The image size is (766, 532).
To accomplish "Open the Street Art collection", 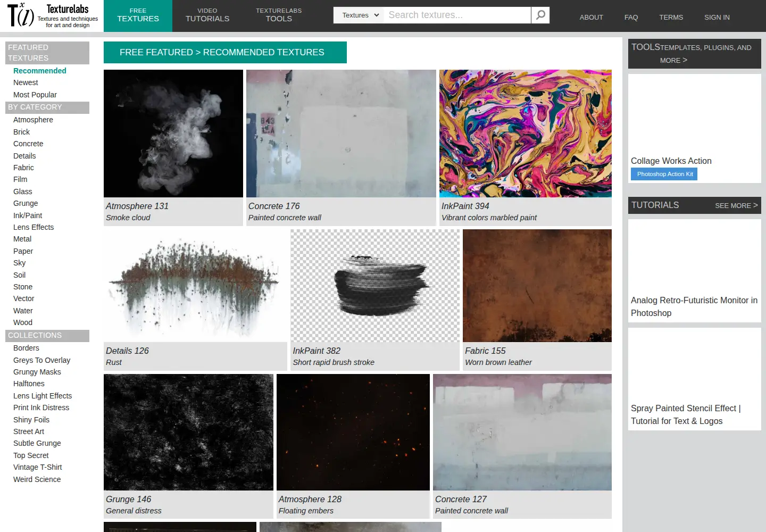I will [29, 431].
